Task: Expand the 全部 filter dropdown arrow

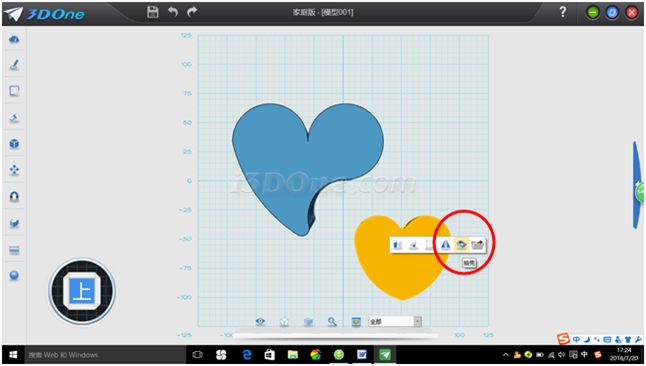Action: point(417,321)
